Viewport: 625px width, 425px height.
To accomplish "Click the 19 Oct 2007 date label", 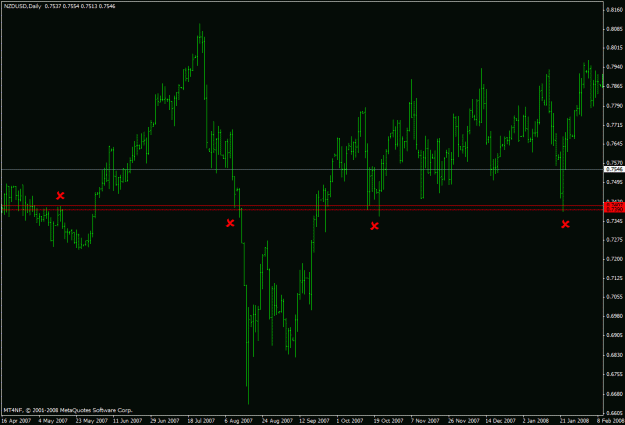I will tap(388, 421).
